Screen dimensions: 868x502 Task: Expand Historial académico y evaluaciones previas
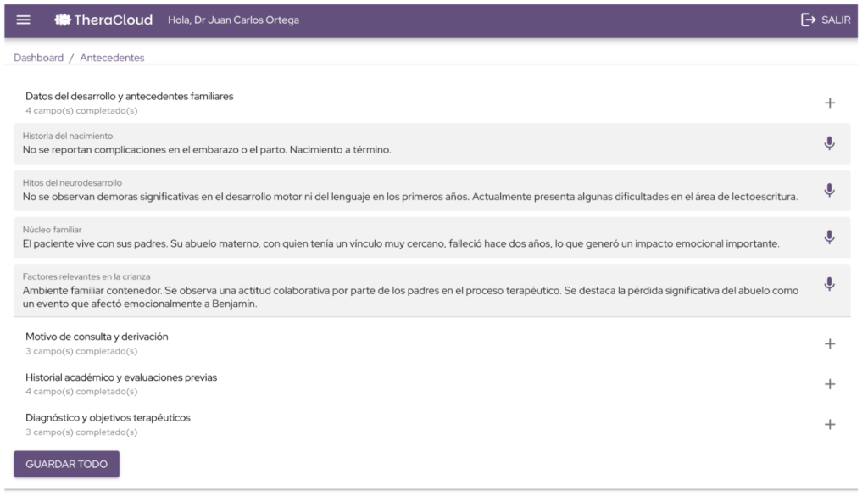click(x=830, y=384)
